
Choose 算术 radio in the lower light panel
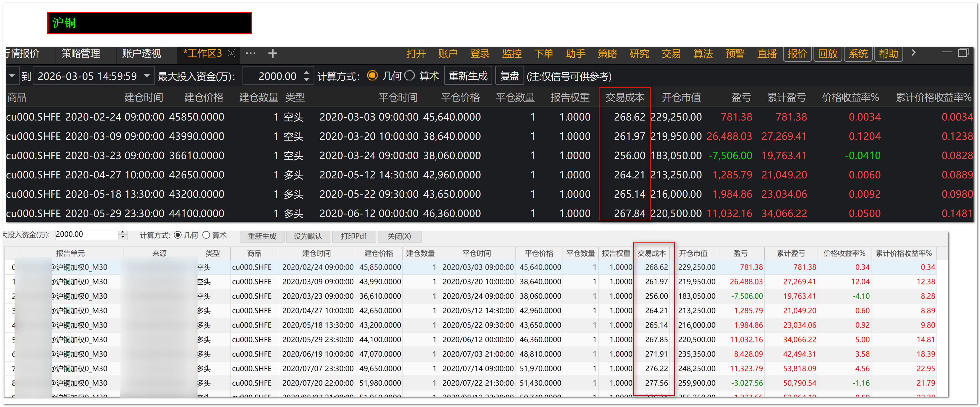click(x=206, y=235)
